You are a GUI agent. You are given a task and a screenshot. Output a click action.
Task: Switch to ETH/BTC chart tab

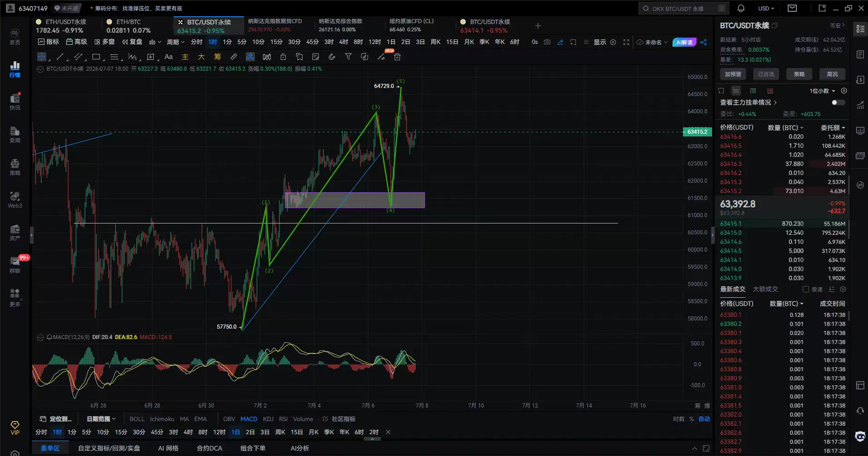[138, 26]
